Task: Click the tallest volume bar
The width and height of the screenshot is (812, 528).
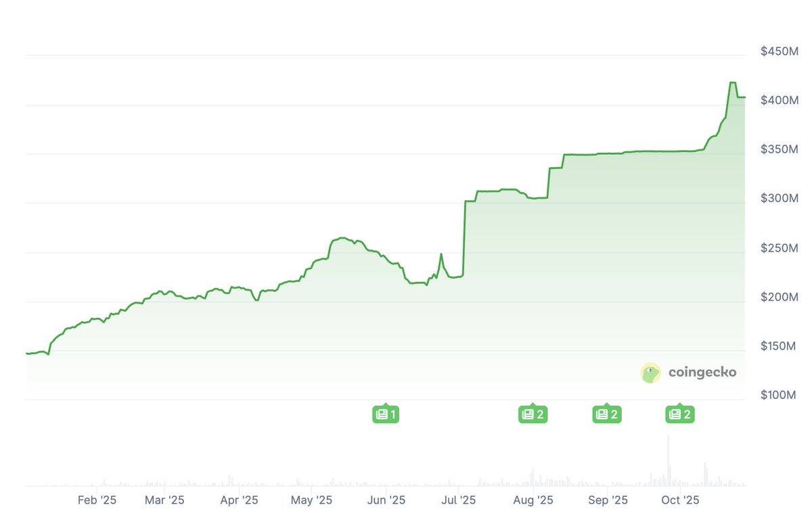Action: [669, 460]
